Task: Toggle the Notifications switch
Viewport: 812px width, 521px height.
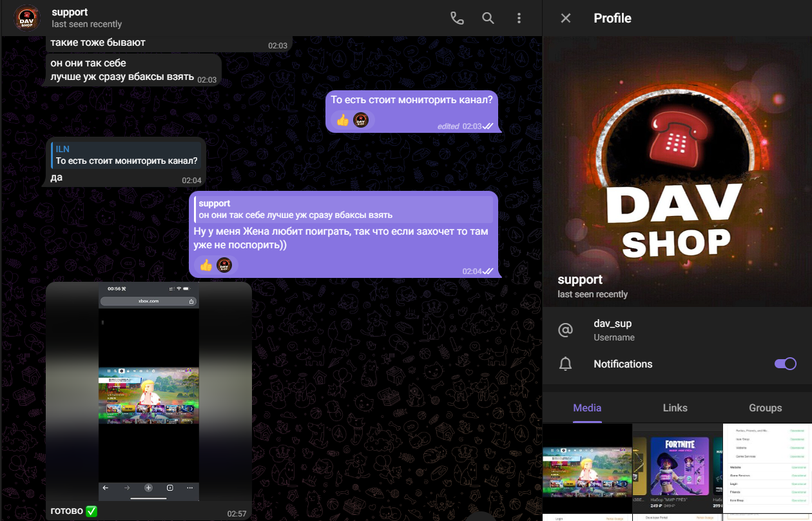Action: pos(786,364)
